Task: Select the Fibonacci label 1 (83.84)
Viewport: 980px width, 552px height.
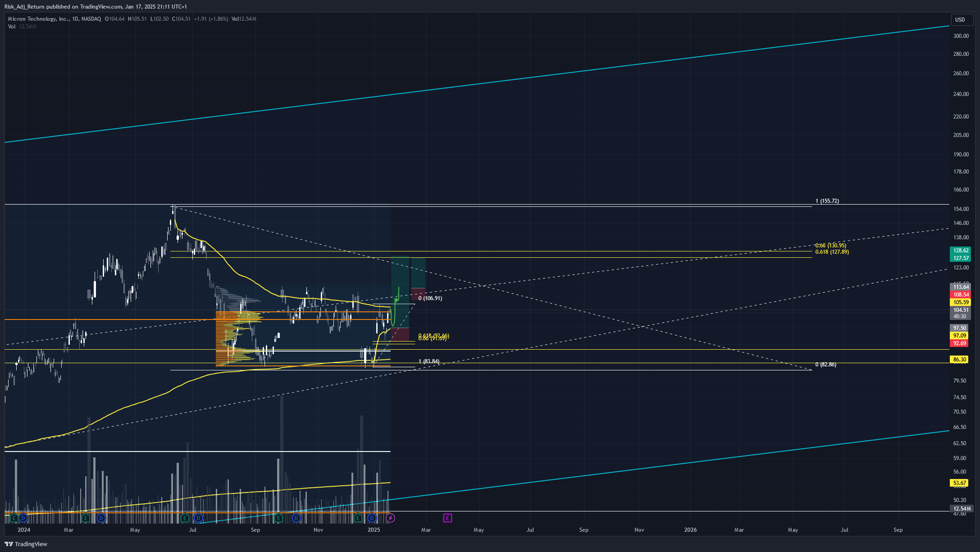Action: tap(429, 361)
